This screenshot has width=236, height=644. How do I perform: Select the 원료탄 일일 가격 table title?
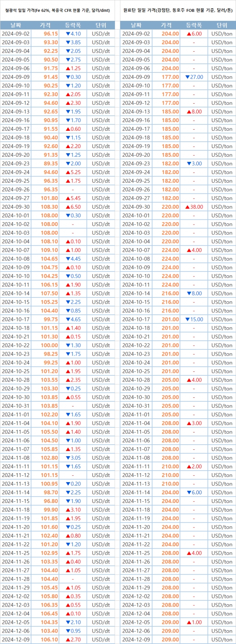point(178,11)
